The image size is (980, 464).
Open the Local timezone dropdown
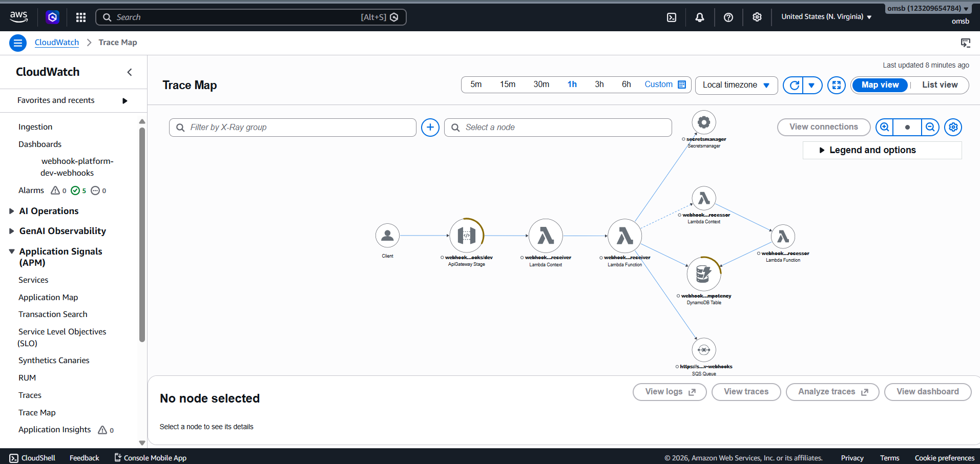pyautogui.click(x=736, y=85)
